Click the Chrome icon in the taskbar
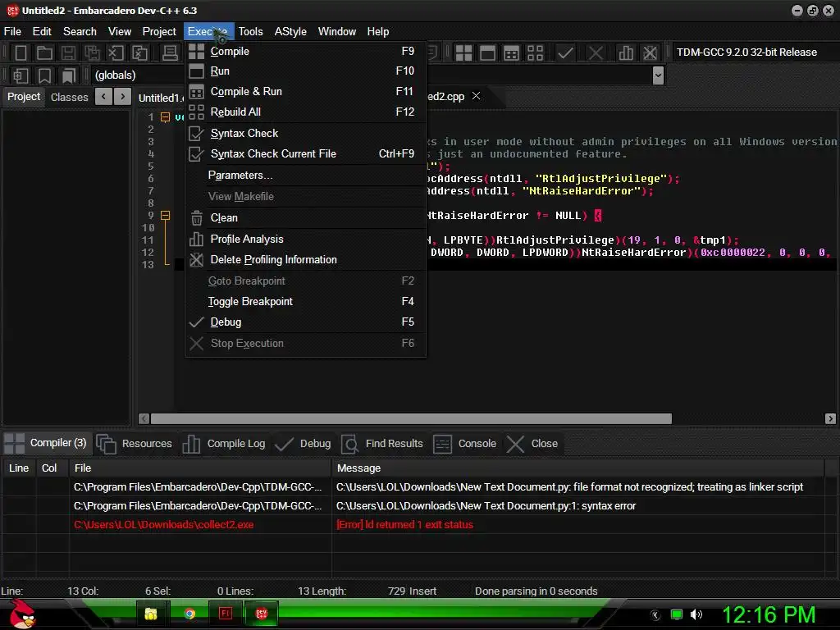The width and height of the screenshot is (840, 630). (x=189, y=614)
